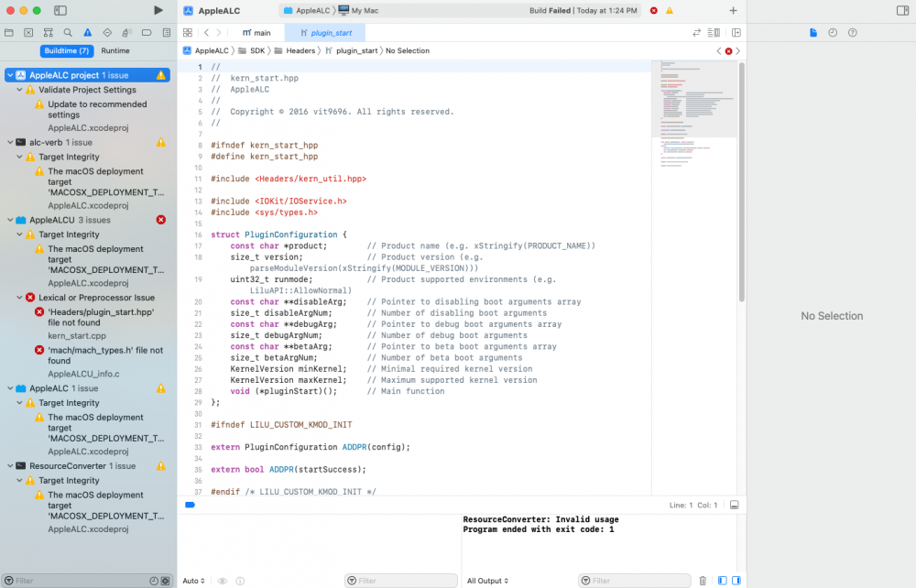Click kern_start.cpp file reference
This screenshot has width=916, height=588.
(x=77, y=336)
